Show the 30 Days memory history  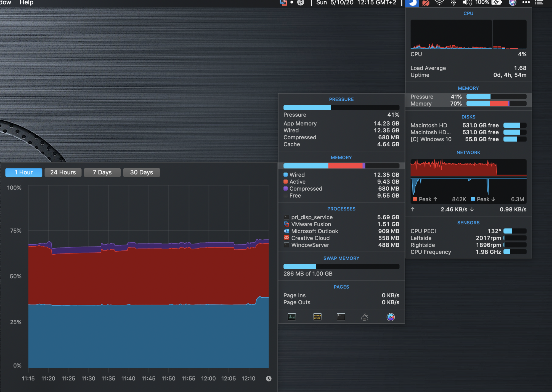[141, 172]
